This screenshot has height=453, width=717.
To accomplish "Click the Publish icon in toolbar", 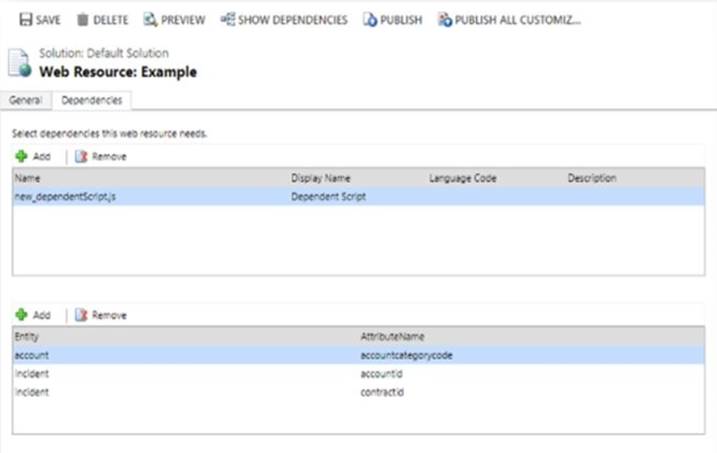I will [x=370, y=20].
